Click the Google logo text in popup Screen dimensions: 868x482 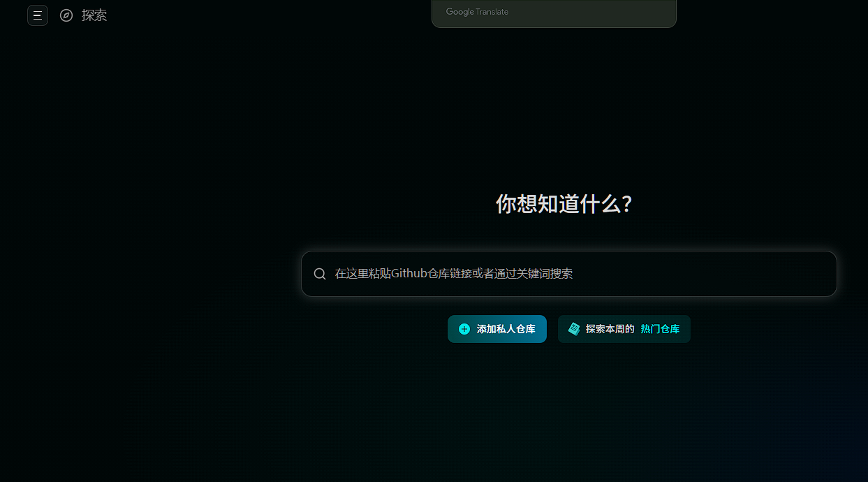(459, 12)
